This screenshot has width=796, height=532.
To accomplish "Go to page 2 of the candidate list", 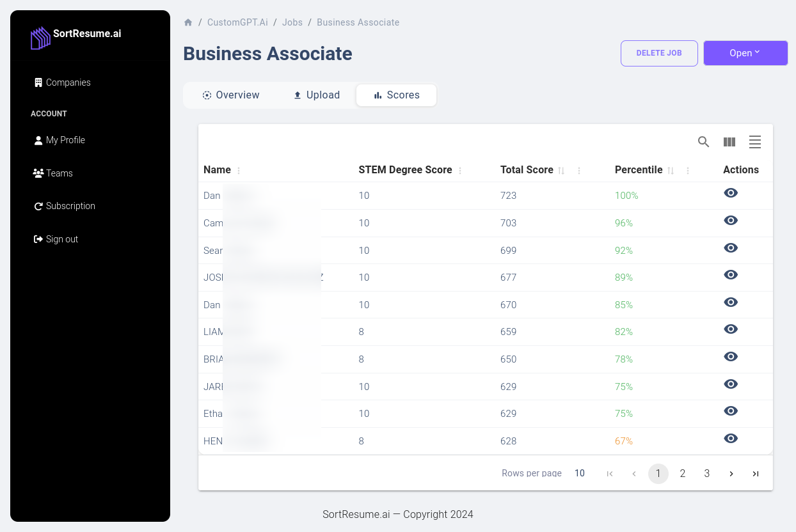I will coord(683,473).
